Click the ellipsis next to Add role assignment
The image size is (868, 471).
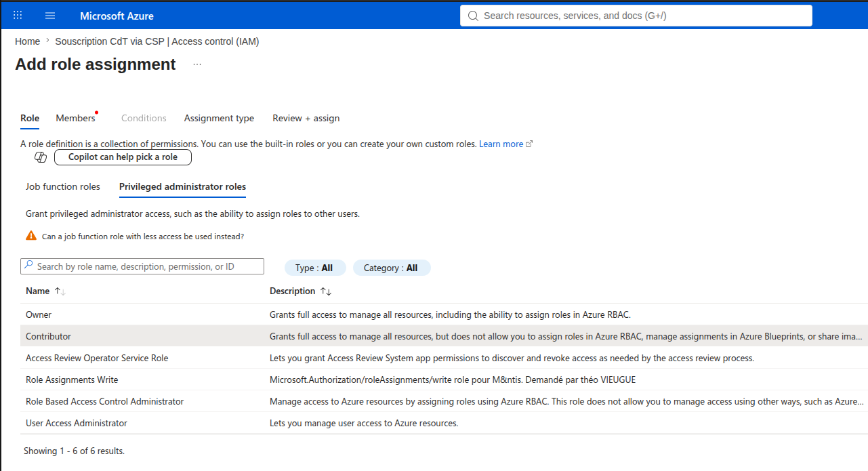click(197, 64)
